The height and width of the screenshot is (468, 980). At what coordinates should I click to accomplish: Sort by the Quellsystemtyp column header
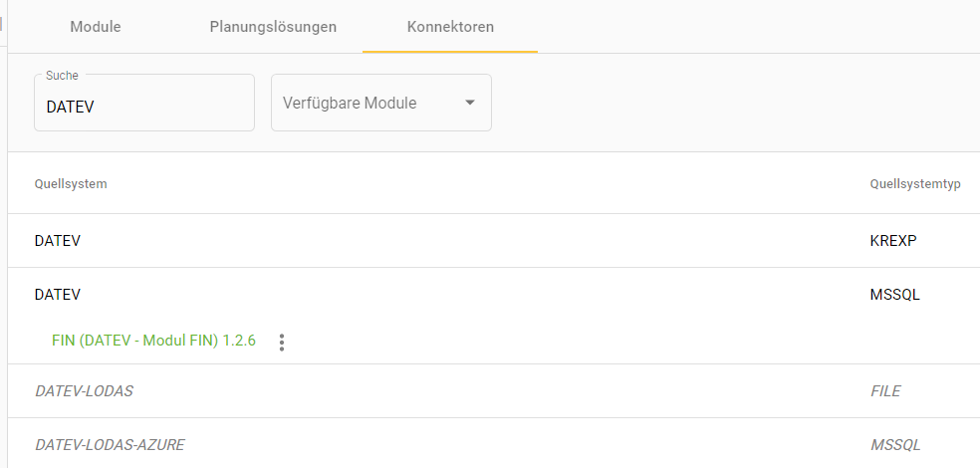[914, 184]
